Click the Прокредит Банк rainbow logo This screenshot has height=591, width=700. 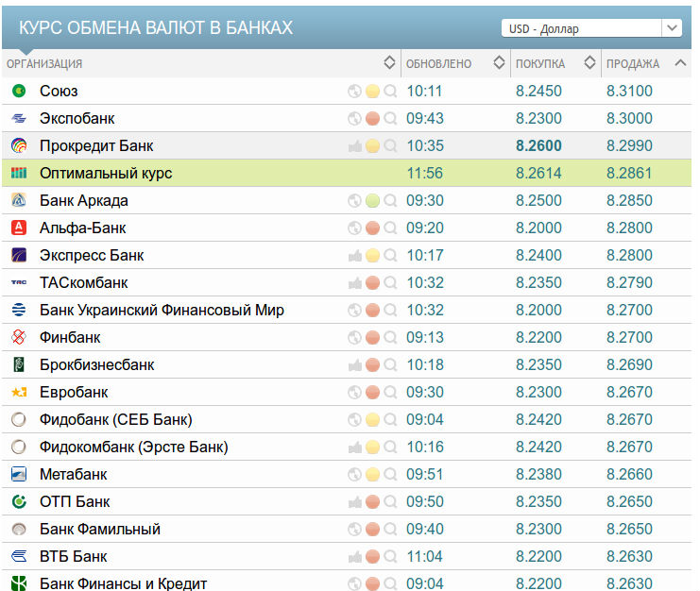(19, 145)
